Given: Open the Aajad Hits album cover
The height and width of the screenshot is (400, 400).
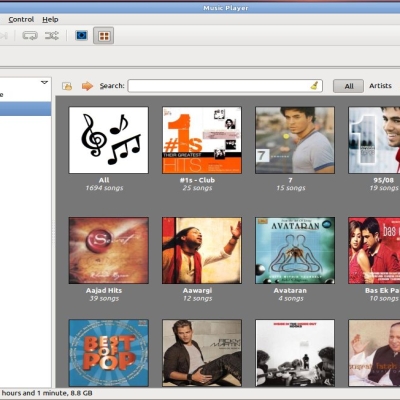Looking at the screenshot, I should click(x=109, y=250).
